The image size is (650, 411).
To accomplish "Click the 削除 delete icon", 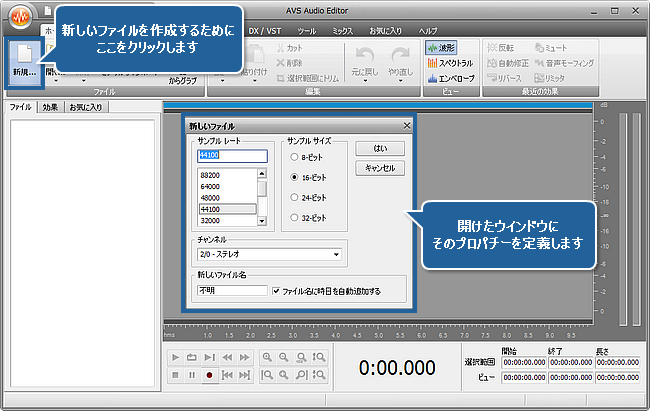I will 281,63.
